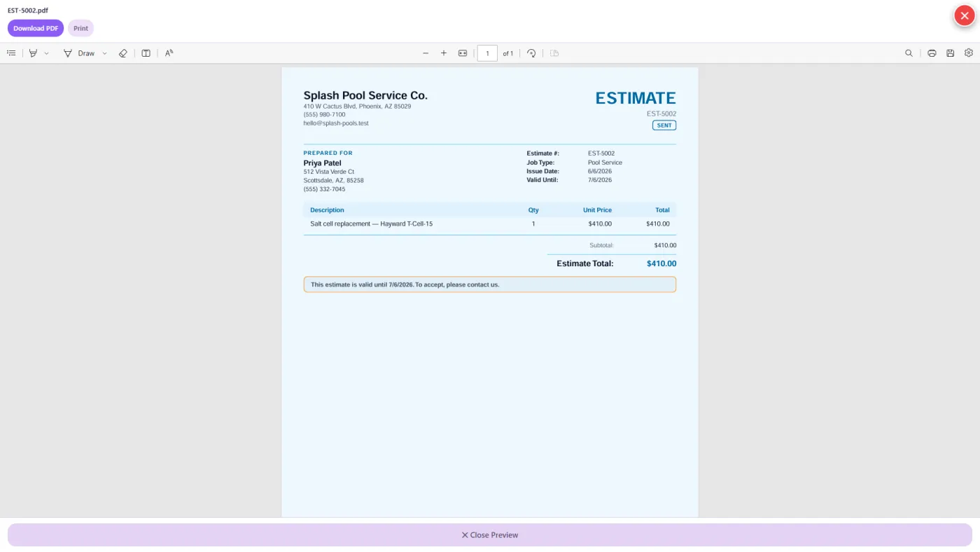Click address 512 Vista Verde Ct
The height and width of the screenshot is (552, 980).
[x=329, y=172]
